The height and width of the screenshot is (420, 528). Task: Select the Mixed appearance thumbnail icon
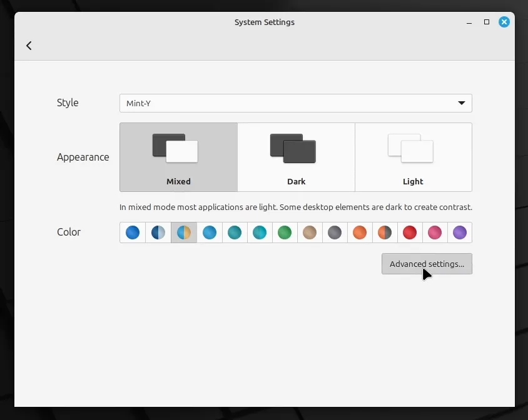point(176,147)
